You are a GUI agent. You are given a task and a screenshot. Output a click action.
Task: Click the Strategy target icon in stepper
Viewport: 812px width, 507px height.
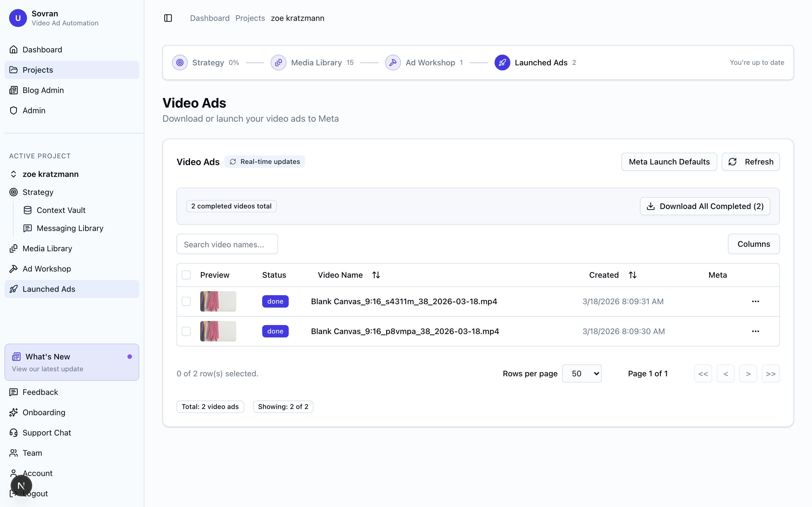click(180, 63)
